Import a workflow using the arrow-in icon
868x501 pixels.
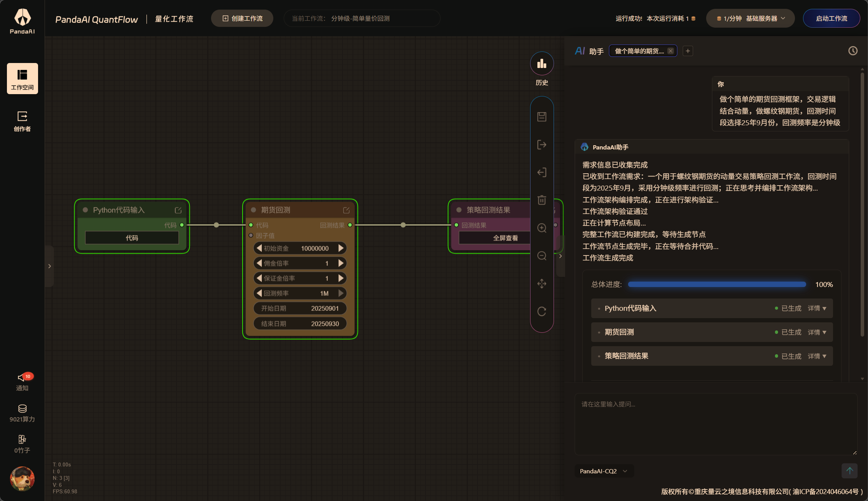542,173
